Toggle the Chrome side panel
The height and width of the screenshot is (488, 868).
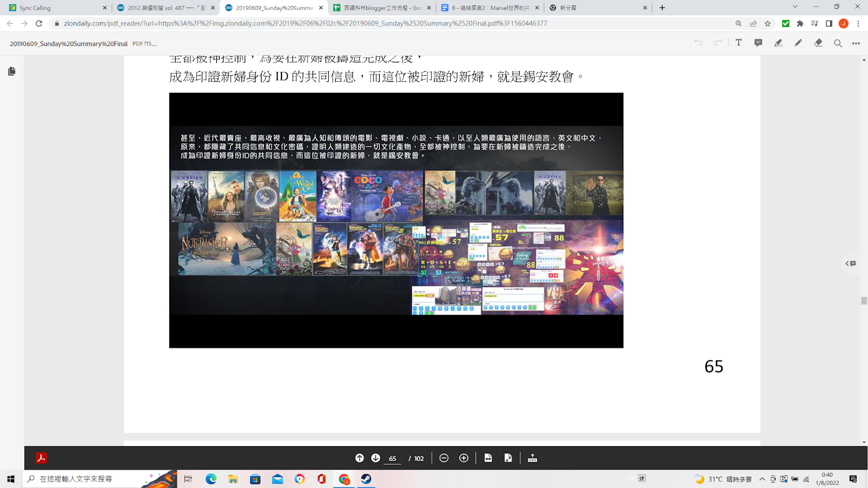coord(829,23)
